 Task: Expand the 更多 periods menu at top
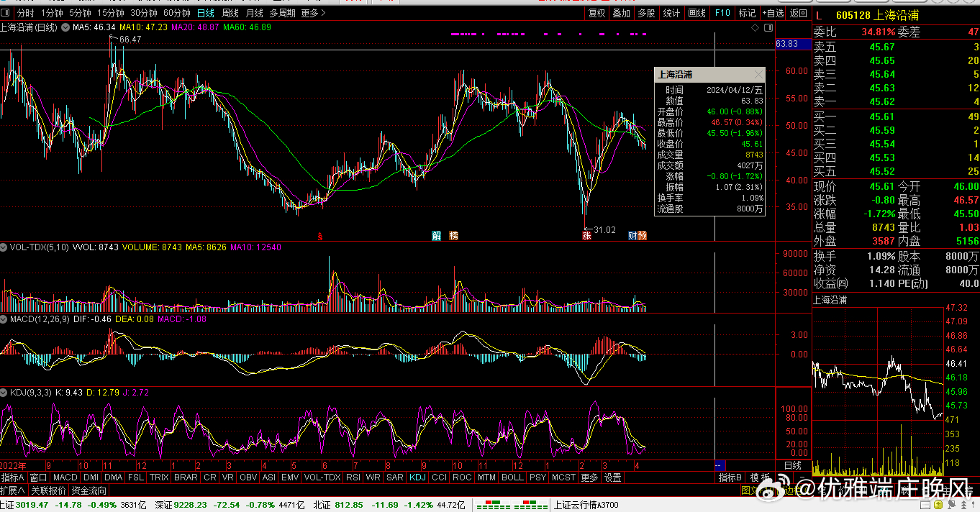pyautogui.click(x=312, y=13)
